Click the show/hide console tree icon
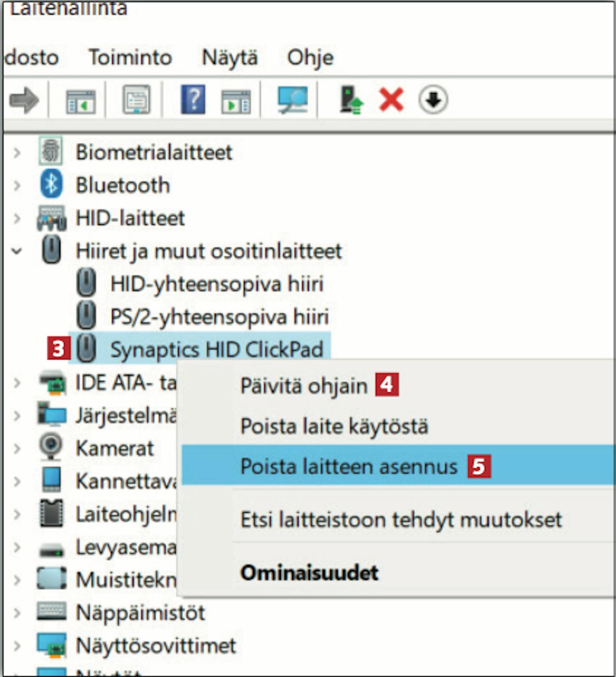 click(x=81, y=101)
